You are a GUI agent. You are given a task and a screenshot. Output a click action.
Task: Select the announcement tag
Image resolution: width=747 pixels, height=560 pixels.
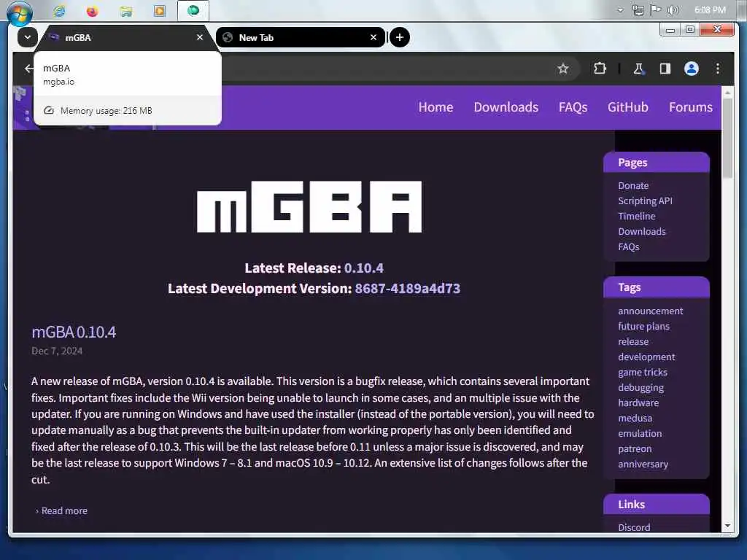(650, 311)
